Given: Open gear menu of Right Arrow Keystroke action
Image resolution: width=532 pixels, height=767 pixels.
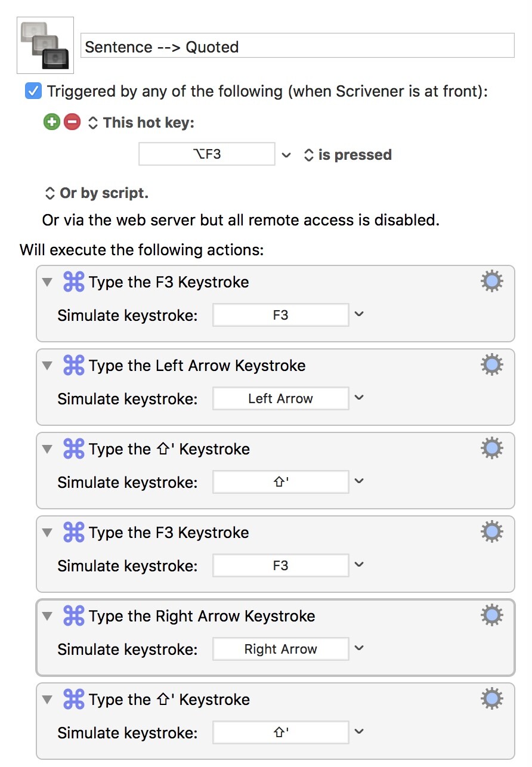Looking at the screenshot, I should point(492,615).
